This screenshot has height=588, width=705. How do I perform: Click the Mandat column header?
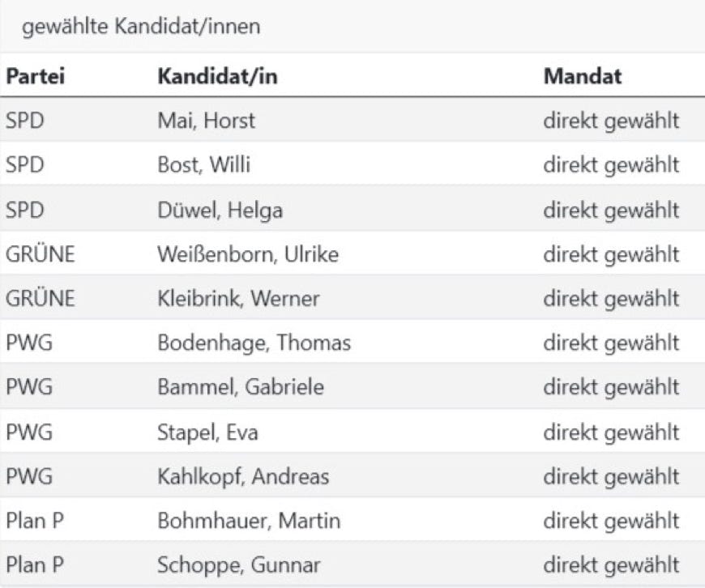pos(583,77)
